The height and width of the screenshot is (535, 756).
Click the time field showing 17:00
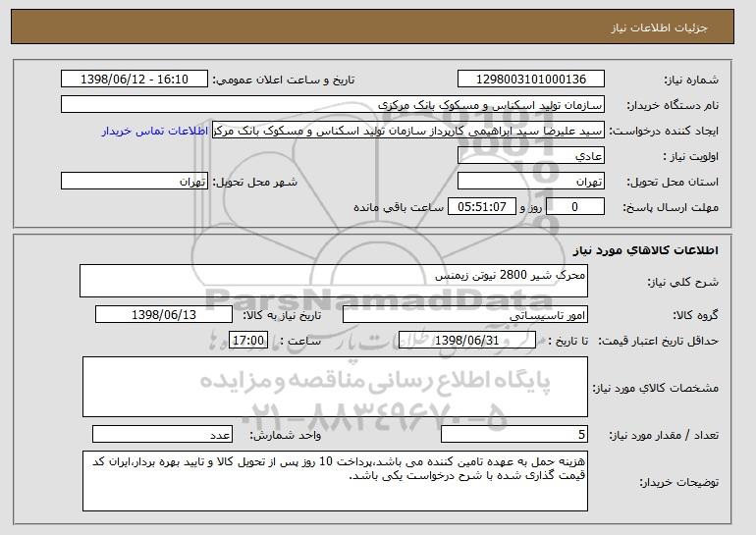pyautogui.click(x=248, y=341)
